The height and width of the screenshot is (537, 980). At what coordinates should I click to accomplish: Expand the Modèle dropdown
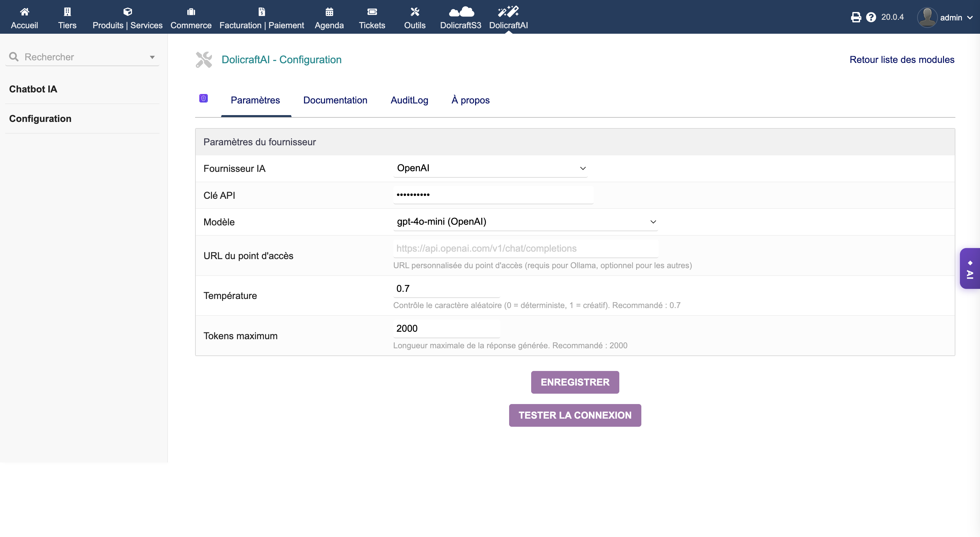coord(525,222)
